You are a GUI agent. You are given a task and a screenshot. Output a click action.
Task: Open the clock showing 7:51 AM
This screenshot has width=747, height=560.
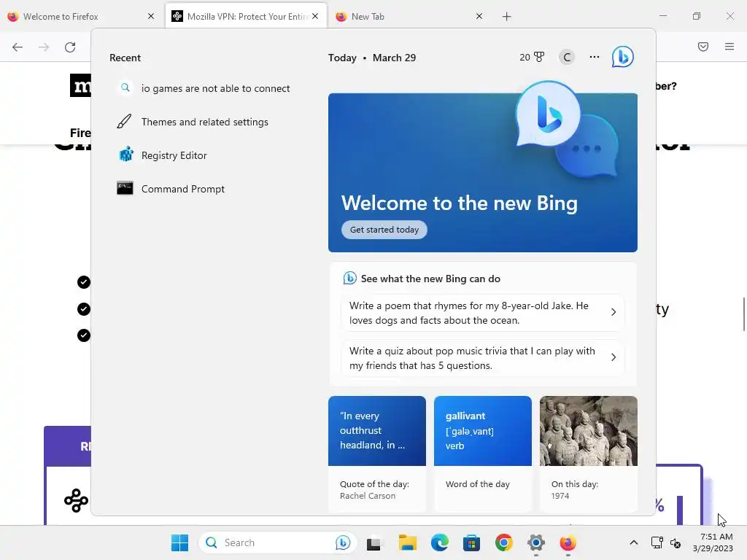713,542
